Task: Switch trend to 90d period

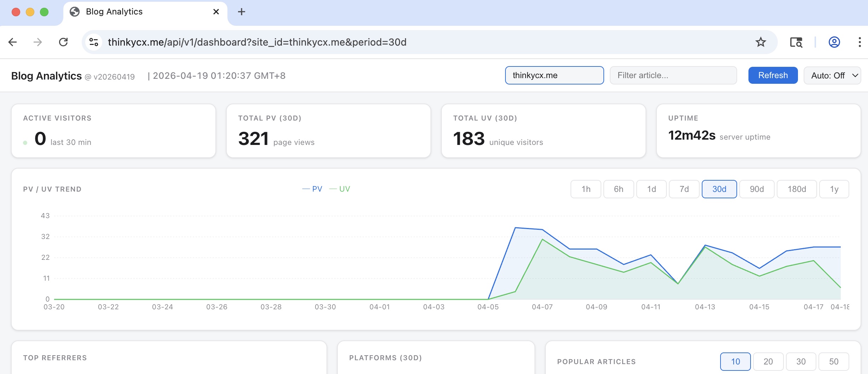Action: point(757,189)
